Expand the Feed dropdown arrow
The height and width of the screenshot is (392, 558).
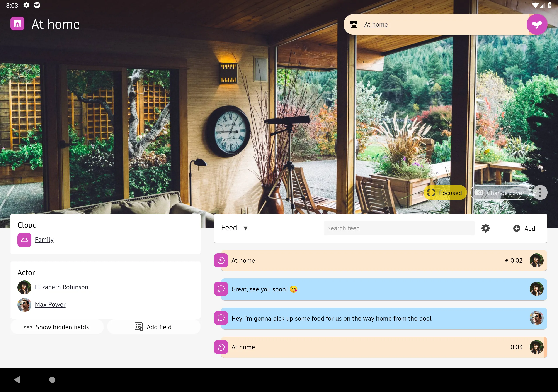pyautogui.click(x=246, y=228)
